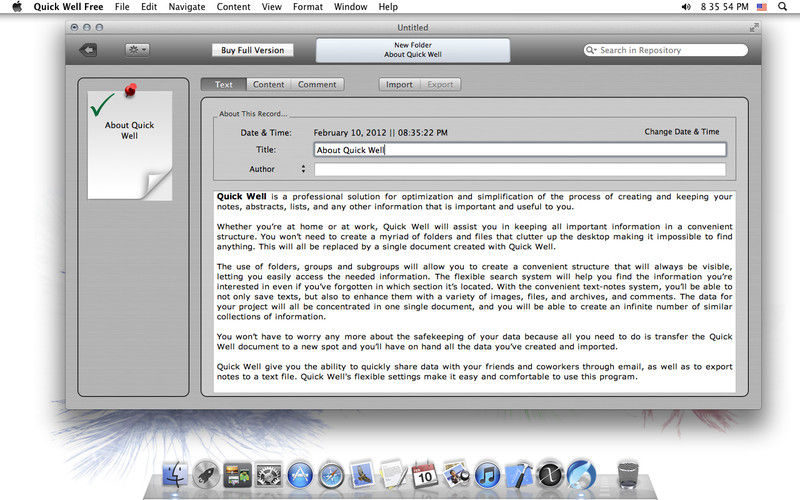Open the Window menu
The image size is (800, 500).
351,7
